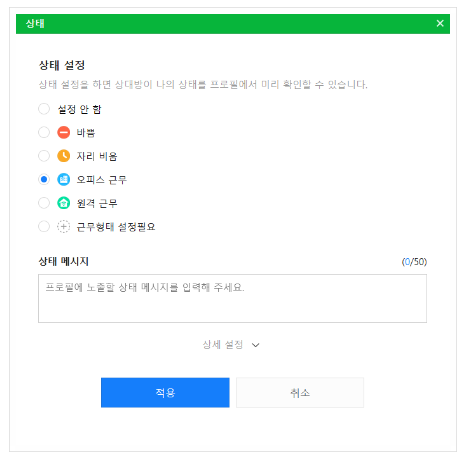This screenshot has height=458, width=464.
Task: Select the 근무형태 설정필요 radio button
Action: tap(44, 226)
